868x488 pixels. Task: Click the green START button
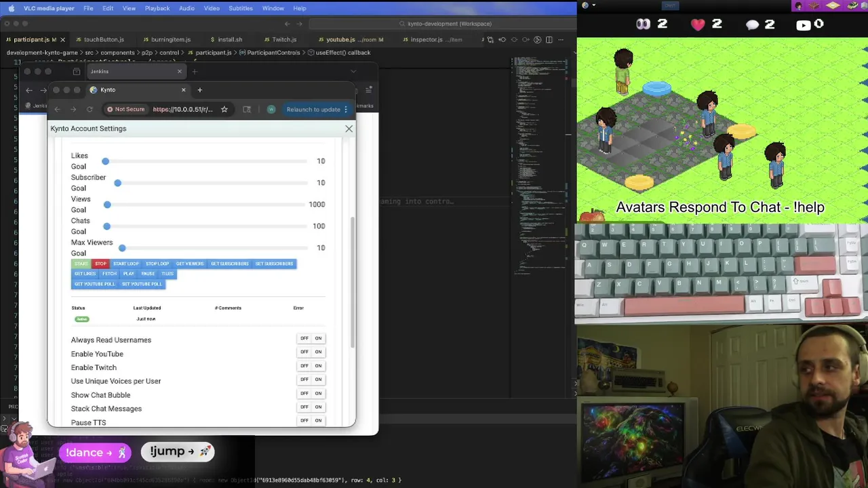(x=81, y=264)
